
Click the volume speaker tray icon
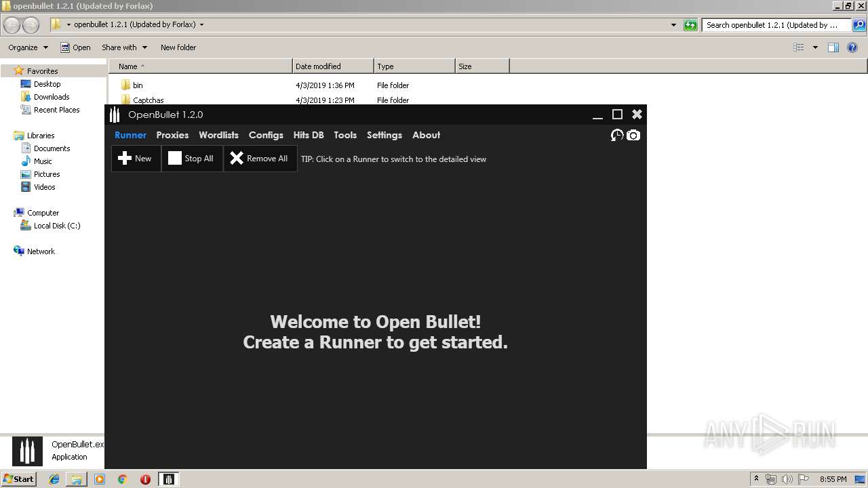pos(787,479)
